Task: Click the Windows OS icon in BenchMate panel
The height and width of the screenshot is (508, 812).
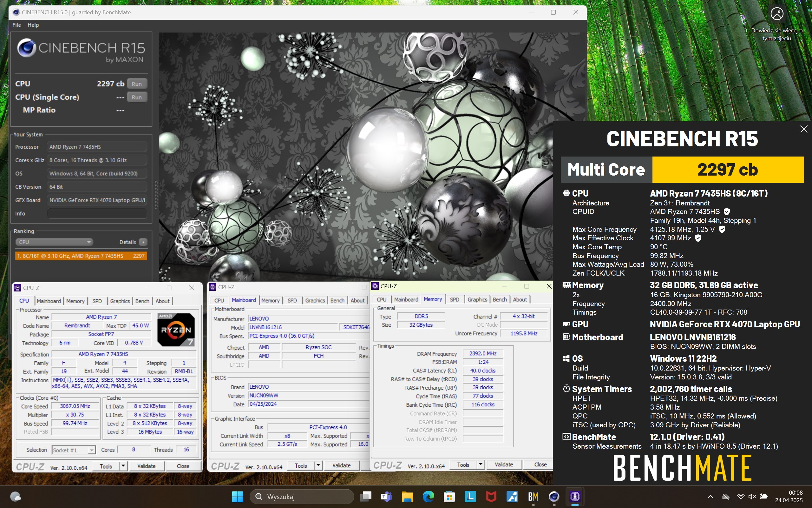Action: (x=566, y=358)
